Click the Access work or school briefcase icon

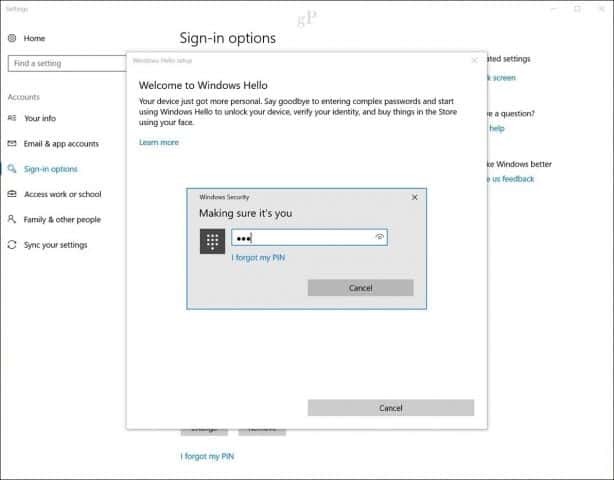coord(12,194)
